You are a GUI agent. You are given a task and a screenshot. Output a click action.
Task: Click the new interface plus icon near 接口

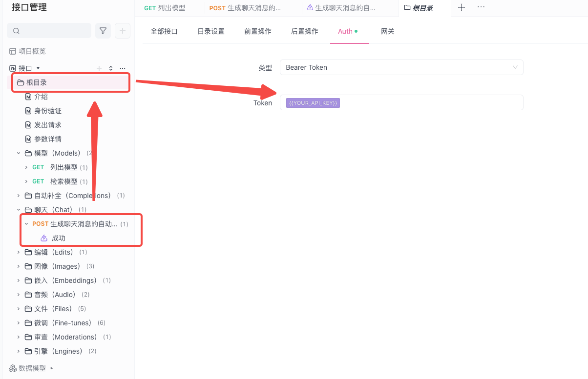coord(98,68)
